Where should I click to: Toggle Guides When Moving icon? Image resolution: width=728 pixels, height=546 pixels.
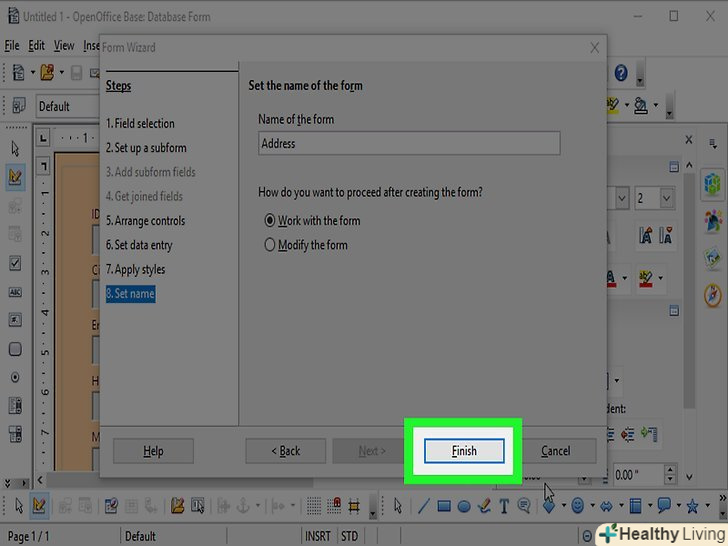pos(354,506)
